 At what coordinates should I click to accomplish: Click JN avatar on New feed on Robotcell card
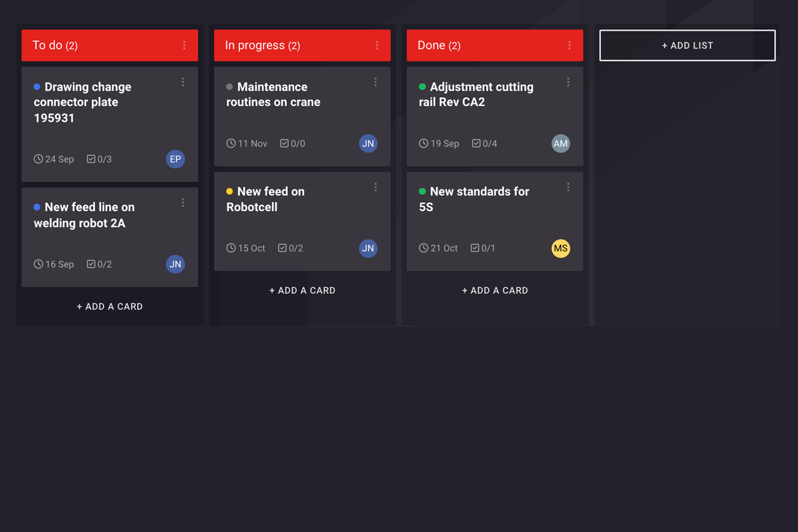pyautogui.click(x=368, y=248)
